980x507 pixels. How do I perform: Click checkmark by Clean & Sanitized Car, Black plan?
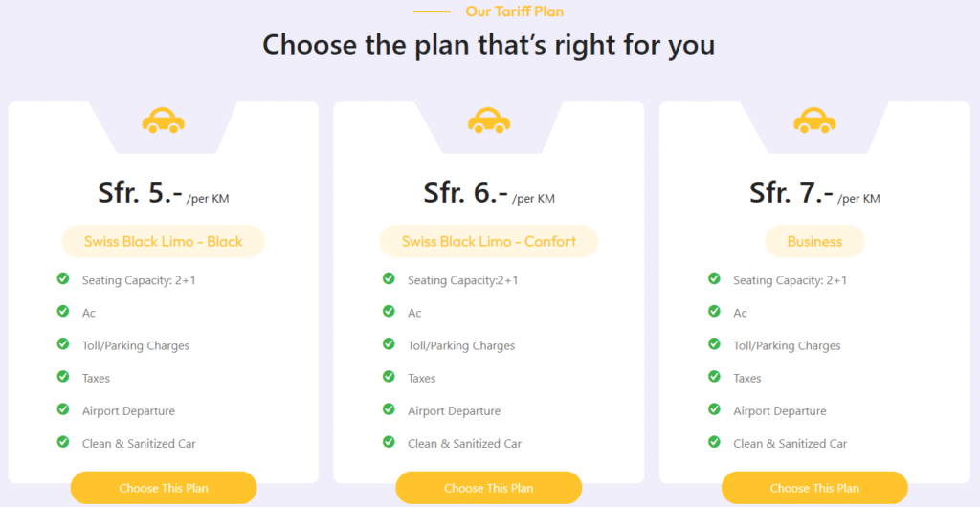[63, 442]
